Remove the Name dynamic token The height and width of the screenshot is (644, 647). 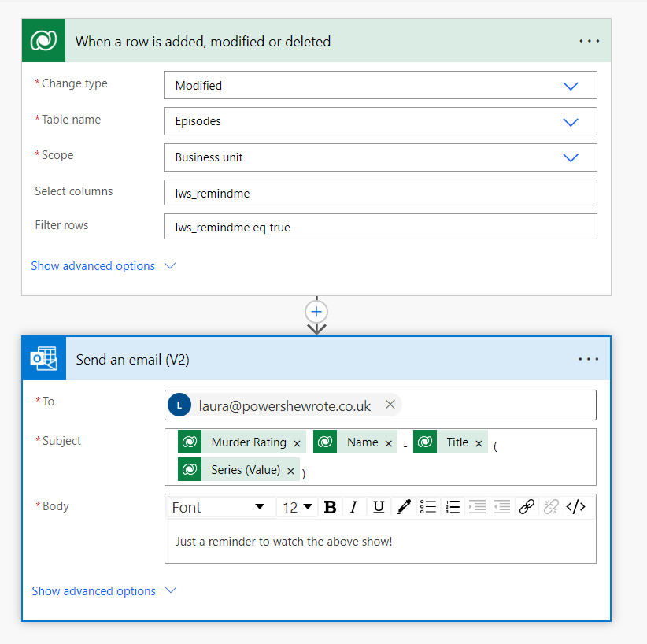388,443
